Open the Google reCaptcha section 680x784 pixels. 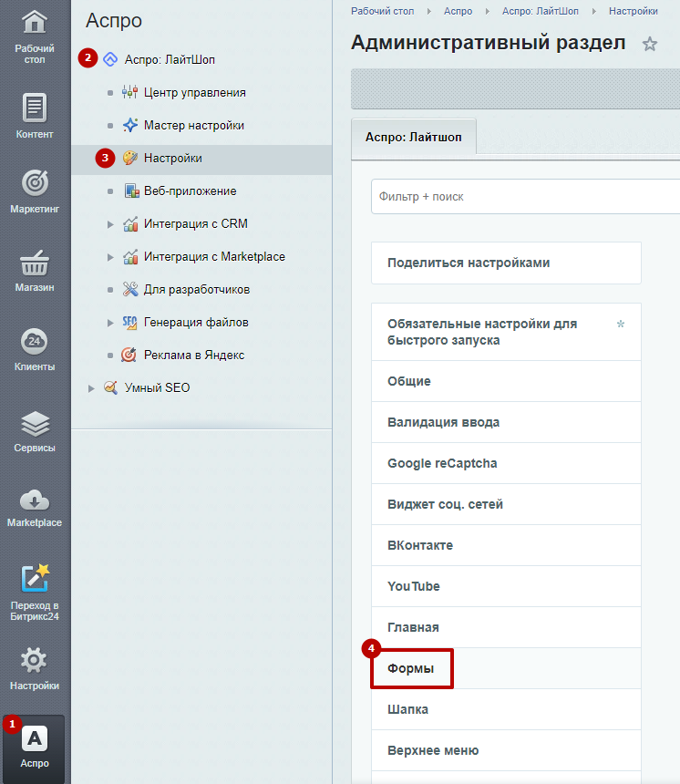[506, 463]
